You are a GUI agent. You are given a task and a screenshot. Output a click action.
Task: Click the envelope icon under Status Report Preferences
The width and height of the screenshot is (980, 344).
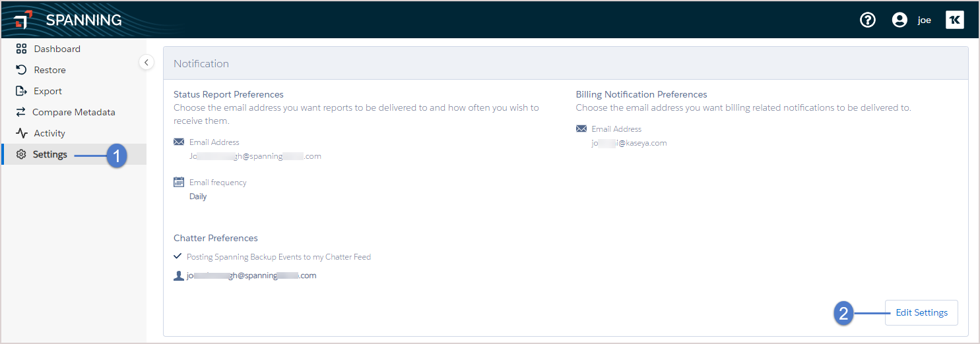(179, 142)
